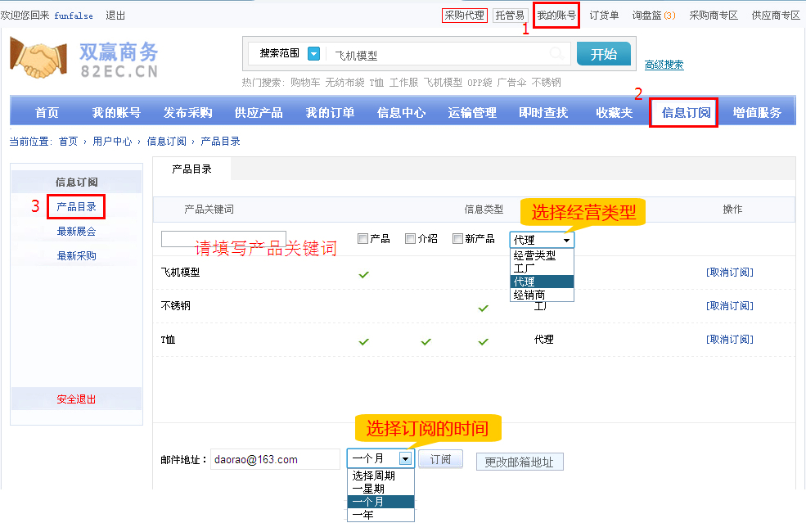Open the 信息订阅 navigation tab
The width and height of the screenshot is (806, 532).
[x=685, y=113]
